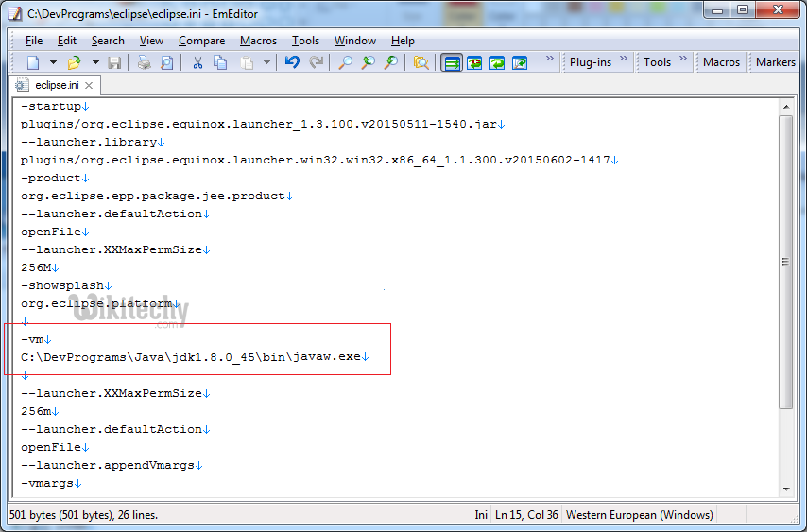807x532 pixels.
Task: Click the Open folder icon
Action: 74,62
